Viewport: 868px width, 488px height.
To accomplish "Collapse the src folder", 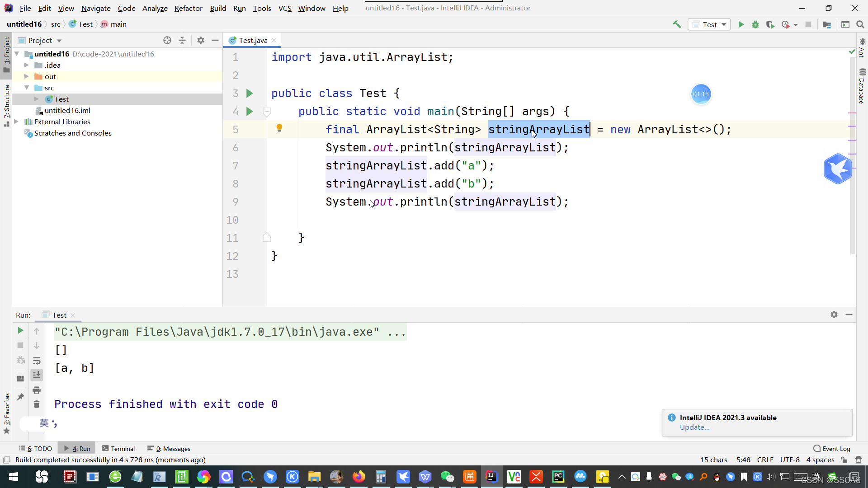I will [27, 88].
